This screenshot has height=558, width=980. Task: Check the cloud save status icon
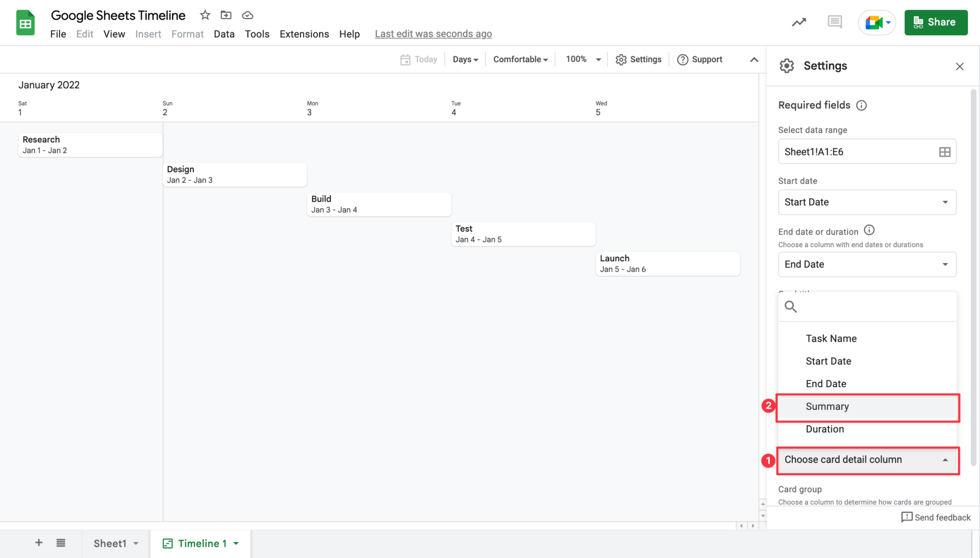[247, 15]
